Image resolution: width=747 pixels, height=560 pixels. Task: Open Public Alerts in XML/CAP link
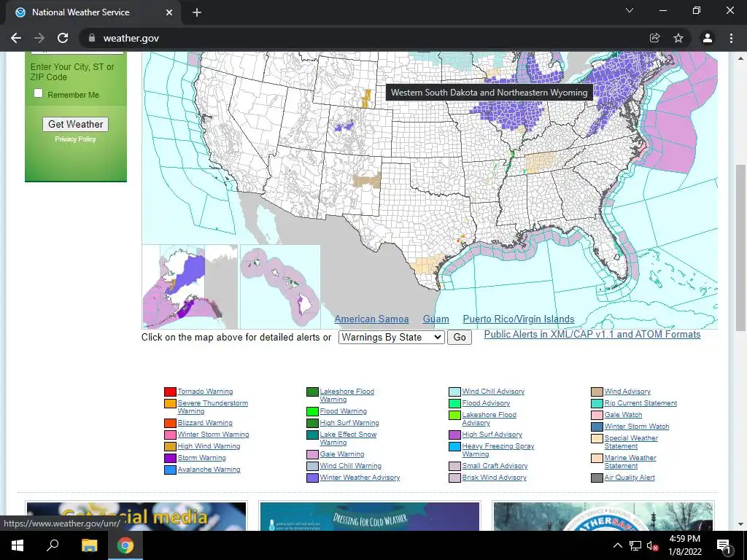592,334
